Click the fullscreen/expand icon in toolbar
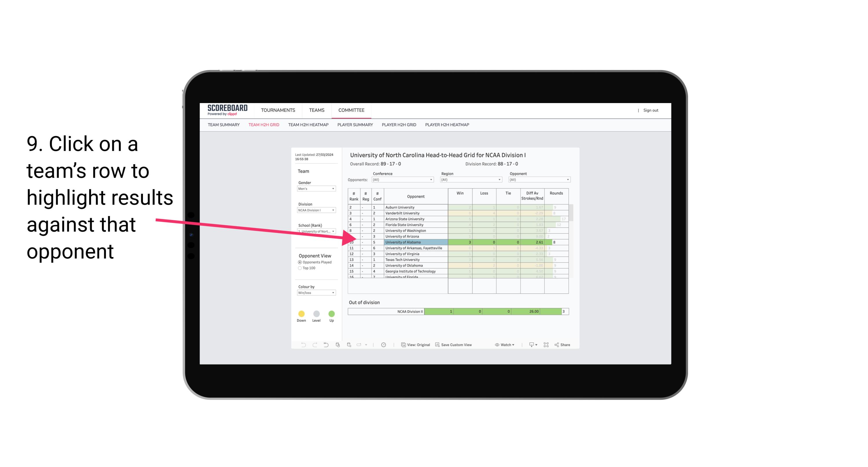868x467 pixels. 546,345
